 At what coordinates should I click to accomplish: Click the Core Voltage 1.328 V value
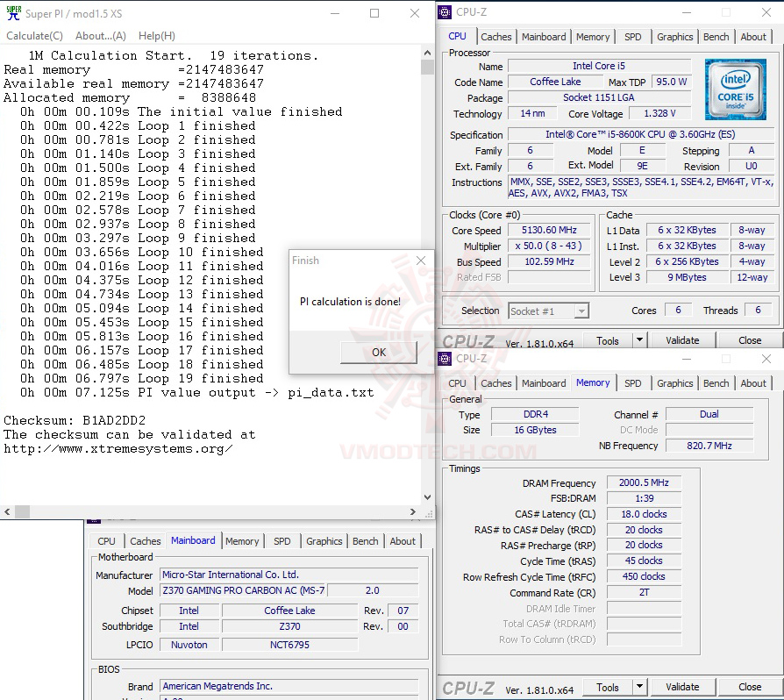coord(659,113)
